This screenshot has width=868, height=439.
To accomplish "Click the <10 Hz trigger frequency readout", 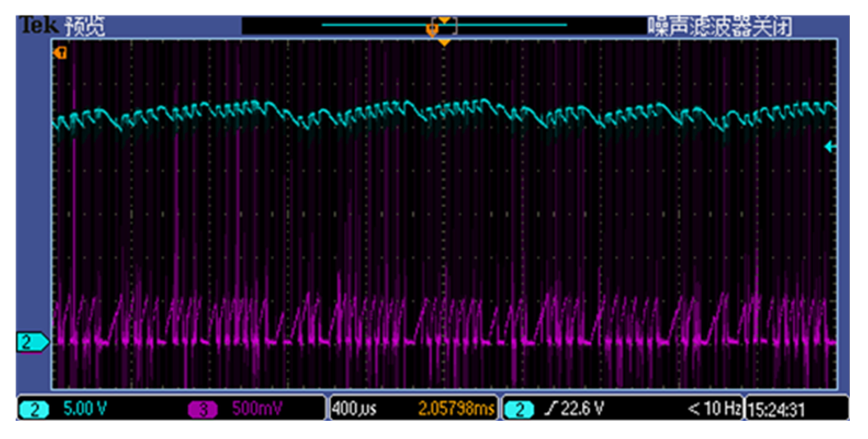I will click(x=714, y=409).
